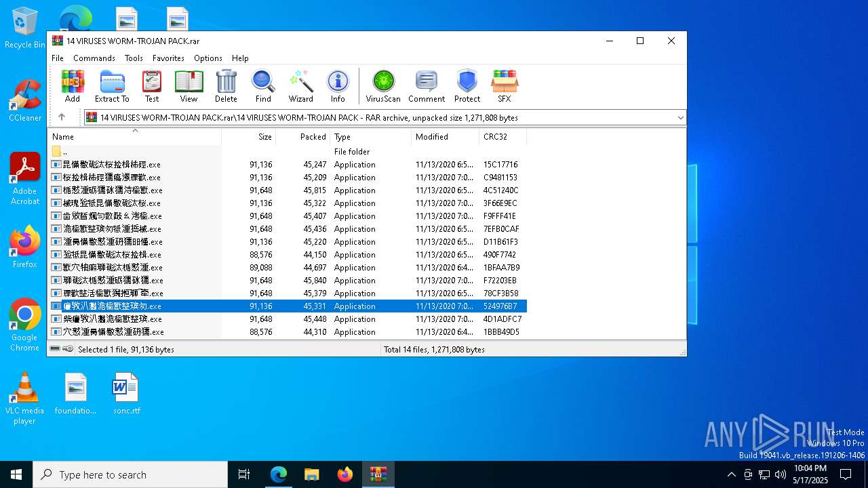Click the SFX toolbar icon
Viewport: 868px width, 488px height.
[x=505, y=86]
